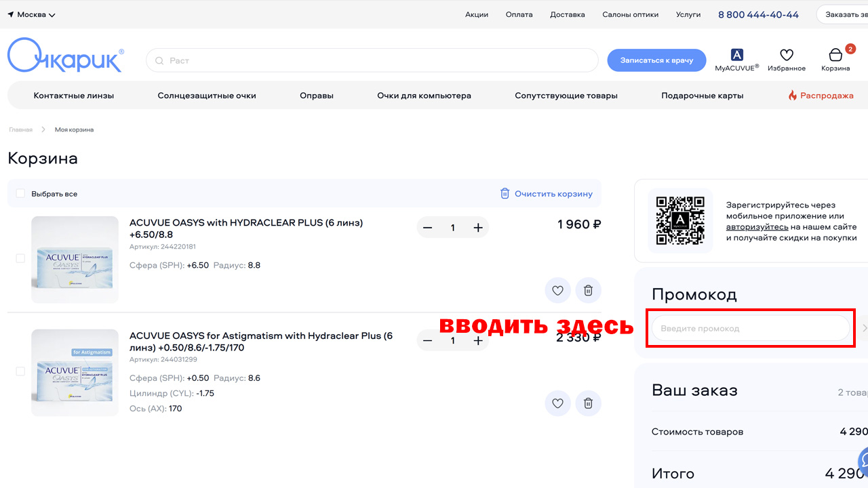
Task: Add HYDRACLEAR PLUS +6.50 item to favorites
Action: (x=557, y=291)
